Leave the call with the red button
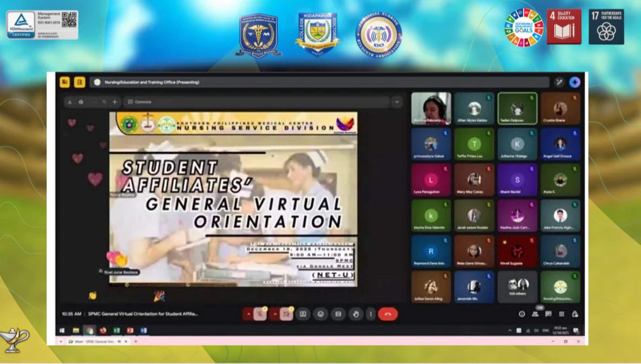 (x=387, y=314)
